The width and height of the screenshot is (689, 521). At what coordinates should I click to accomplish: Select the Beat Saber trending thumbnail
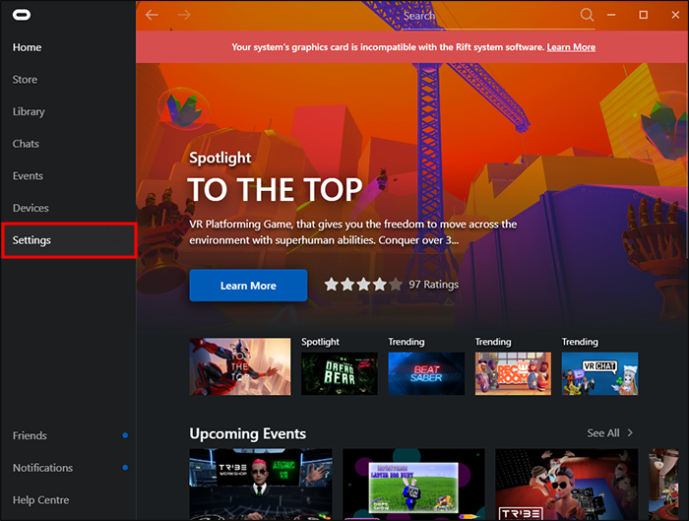pos(426,373)
